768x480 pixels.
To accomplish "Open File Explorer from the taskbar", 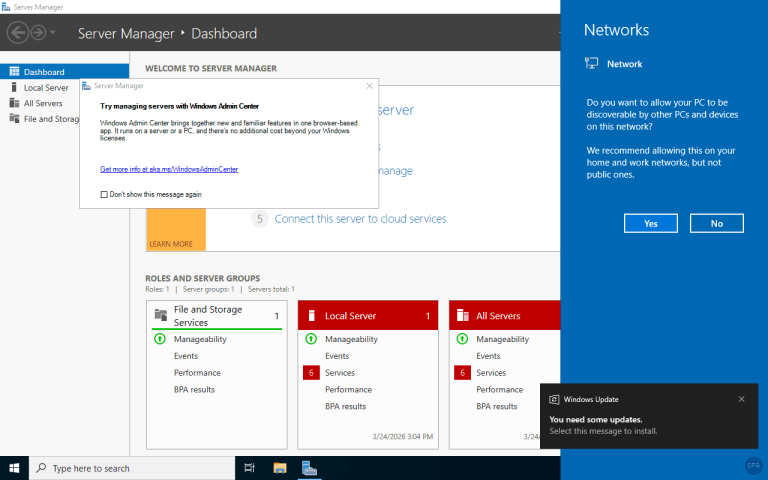I will tap(280, 468).
